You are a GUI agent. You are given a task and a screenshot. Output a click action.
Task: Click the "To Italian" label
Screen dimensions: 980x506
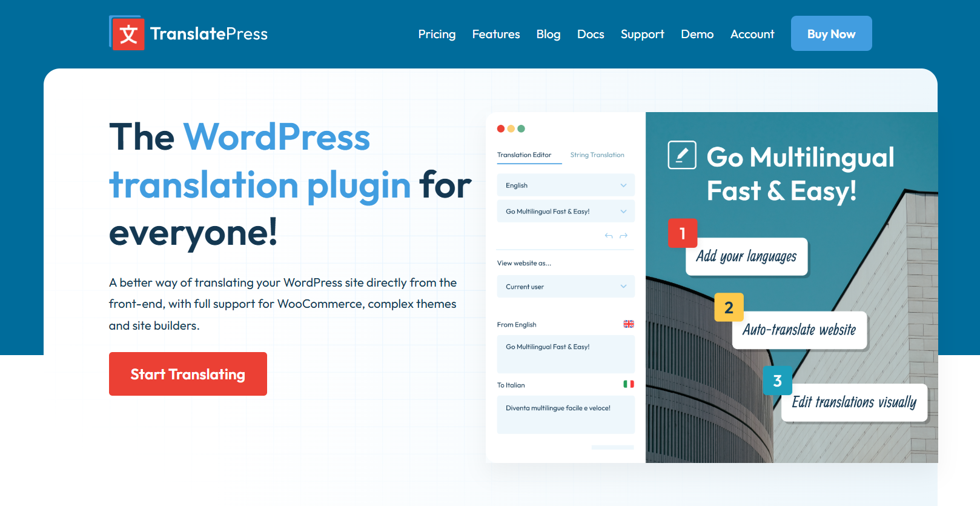click(511, 385)
